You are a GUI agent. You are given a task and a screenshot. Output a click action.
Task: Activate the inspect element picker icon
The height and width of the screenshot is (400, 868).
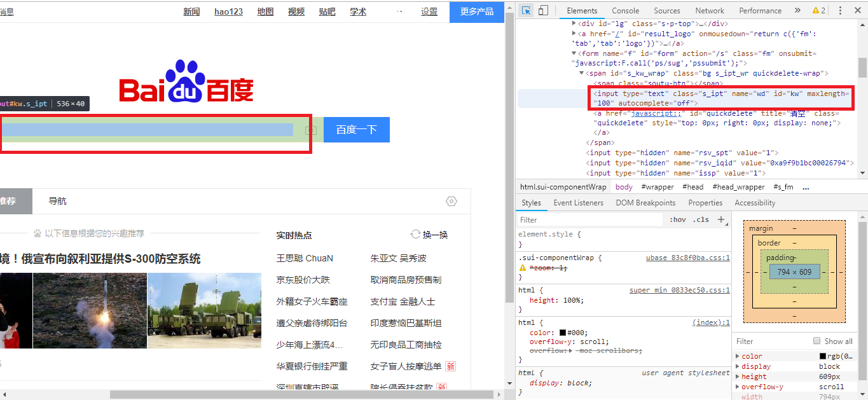(527, 10)
